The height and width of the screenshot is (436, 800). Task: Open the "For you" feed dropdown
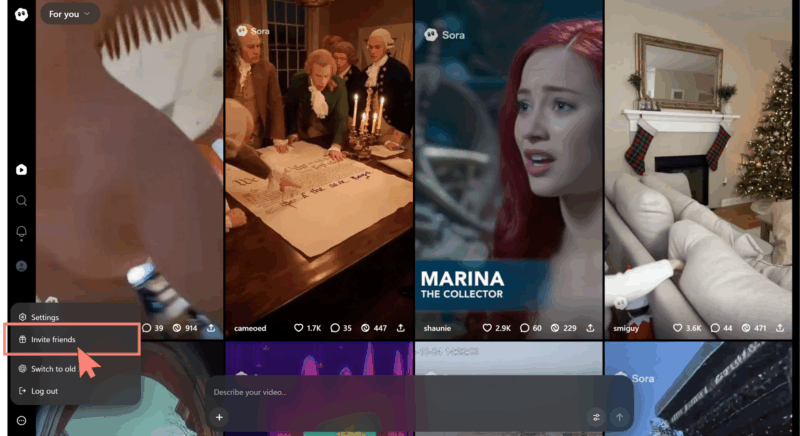(70, 14)
